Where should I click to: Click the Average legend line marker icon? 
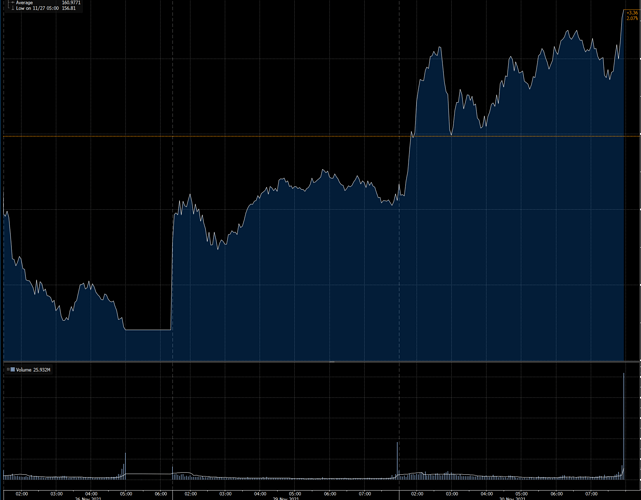[8, 3]
